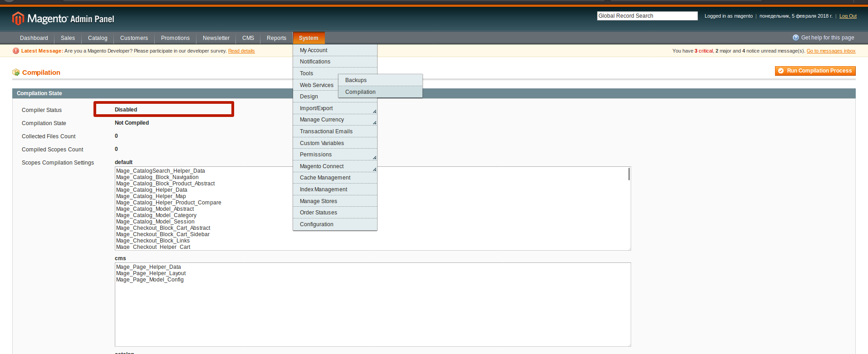Open Index Management menu entry
The height and width of the screenshot is (354, 868).
point(335,189)
